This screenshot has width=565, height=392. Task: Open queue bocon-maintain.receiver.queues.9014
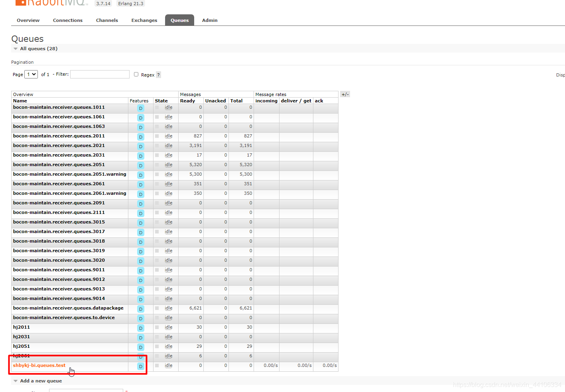pyautogui.click(x=59, y=298)
